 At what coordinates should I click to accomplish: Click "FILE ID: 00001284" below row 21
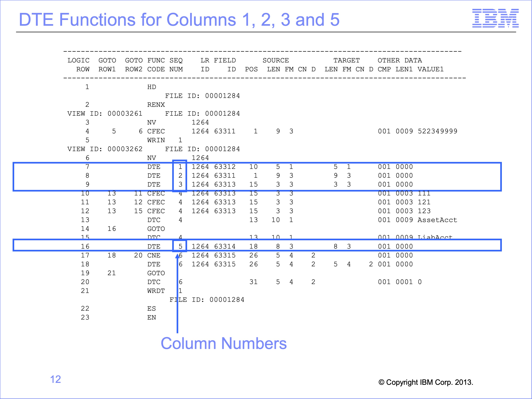point(207,300)
